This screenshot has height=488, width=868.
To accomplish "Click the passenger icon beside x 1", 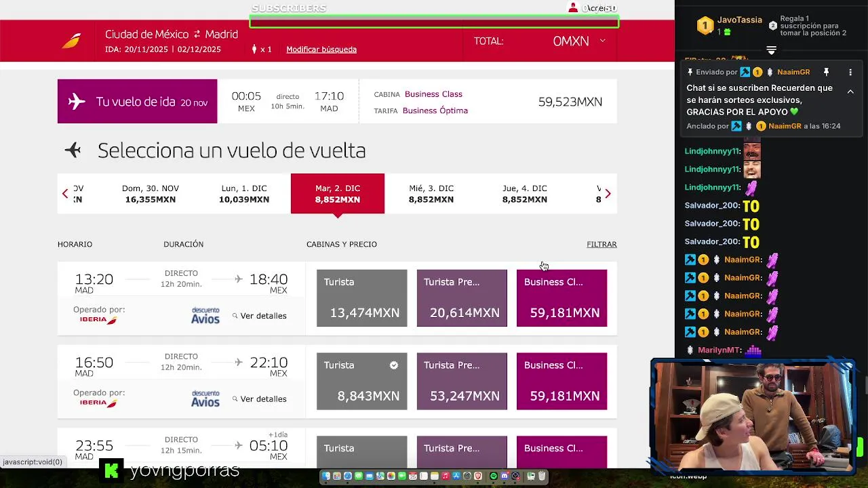I will click(254, 49).
